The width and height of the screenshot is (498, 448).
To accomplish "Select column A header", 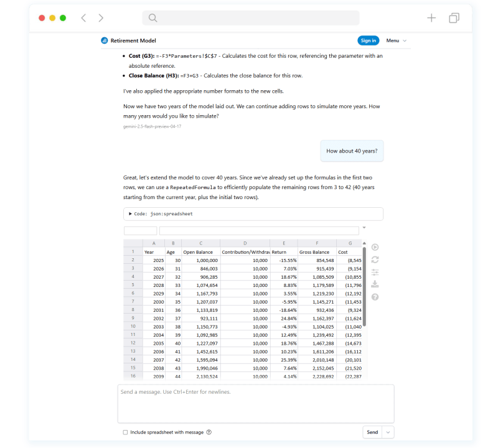I will tap(154, 243).
